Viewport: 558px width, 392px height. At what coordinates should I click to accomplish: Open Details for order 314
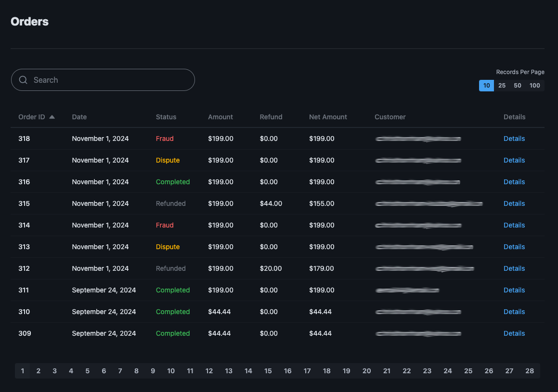point(514,225)
